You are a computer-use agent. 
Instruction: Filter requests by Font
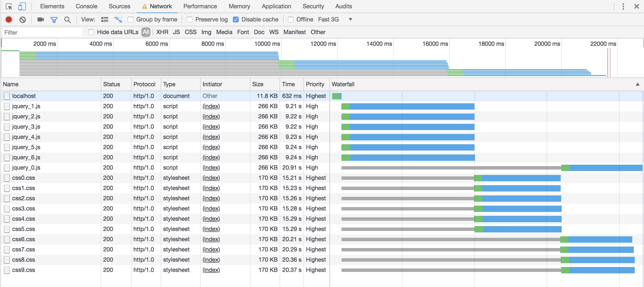point(243,32)
